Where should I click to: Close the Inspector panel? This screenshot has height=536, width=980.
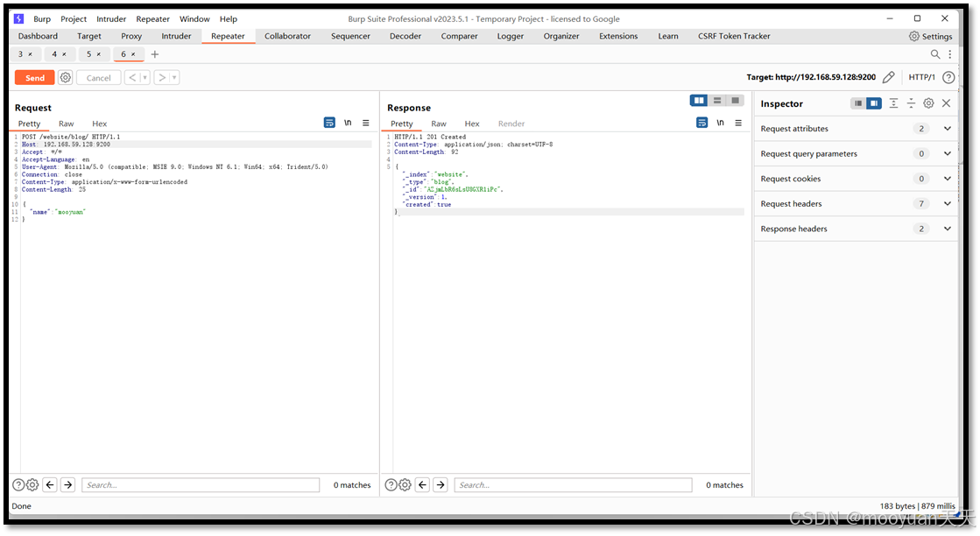click(x=946, y=103)
